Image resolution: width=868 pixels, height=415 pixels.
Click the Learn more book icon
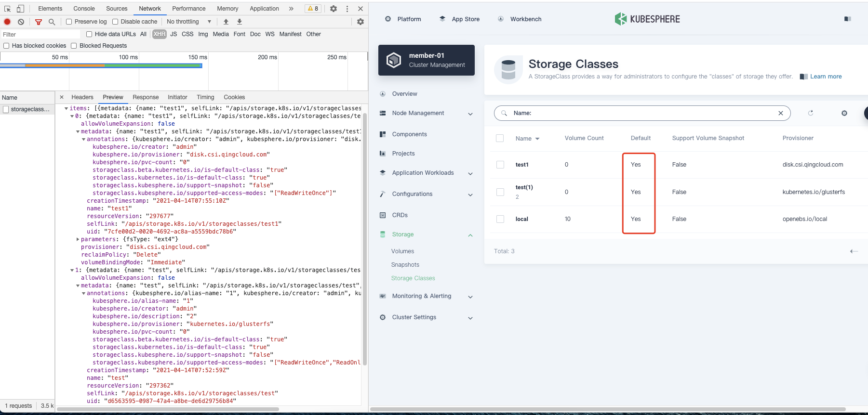[x=803, y=77]
